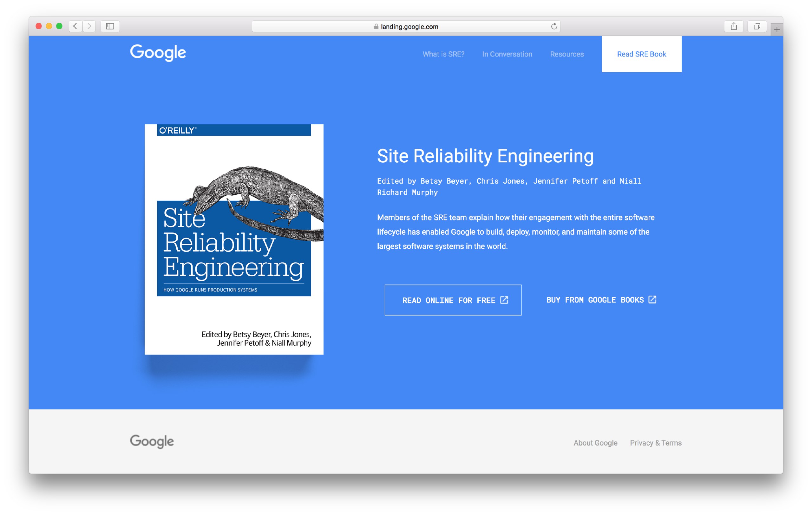
Task: Show all tabs overview icon
Action: 757,26
